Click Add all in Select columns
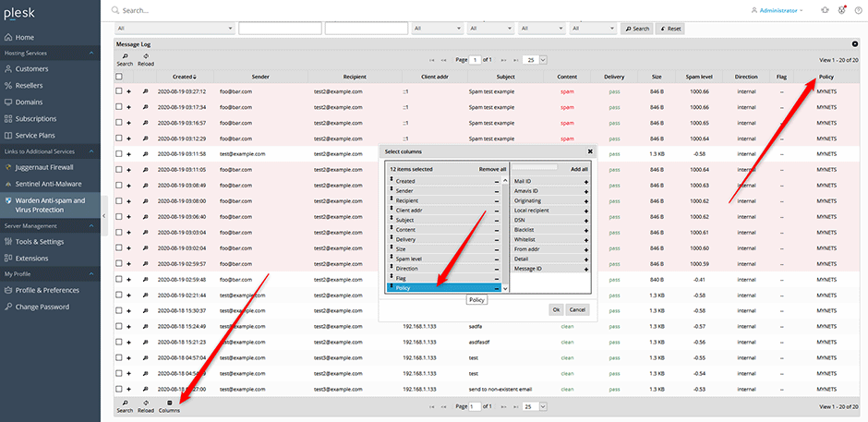Viewport: 868px width, 422px height. tap(579, 169)
